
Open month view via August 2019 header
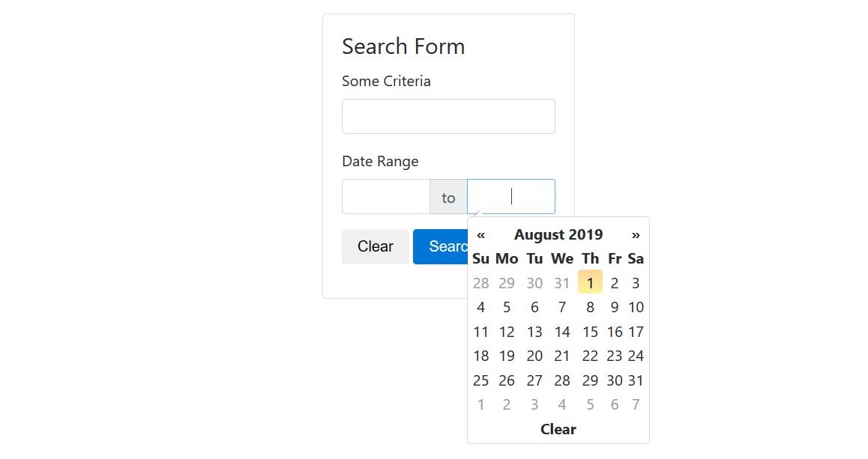pos(558,235)
